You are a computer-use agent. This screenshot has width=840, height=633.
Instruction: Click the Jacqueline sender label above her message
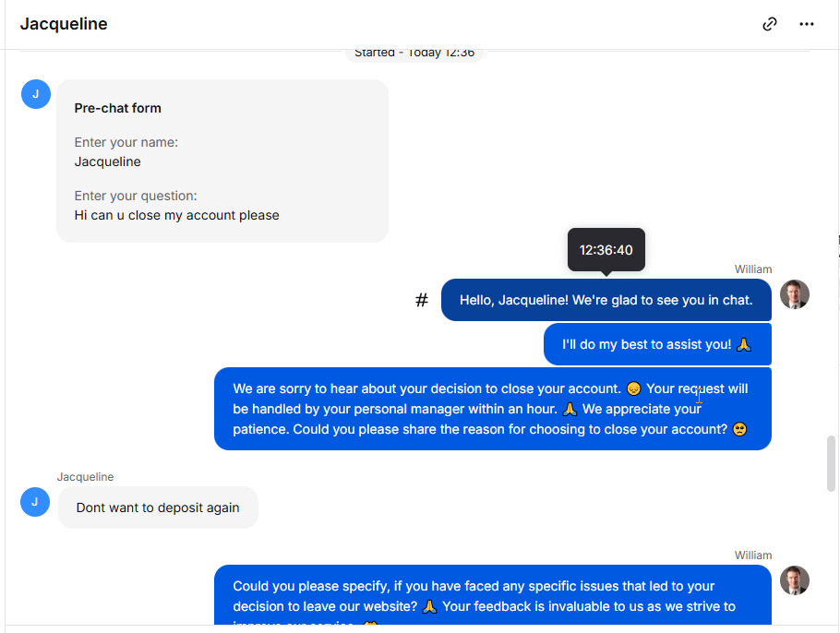85,477
